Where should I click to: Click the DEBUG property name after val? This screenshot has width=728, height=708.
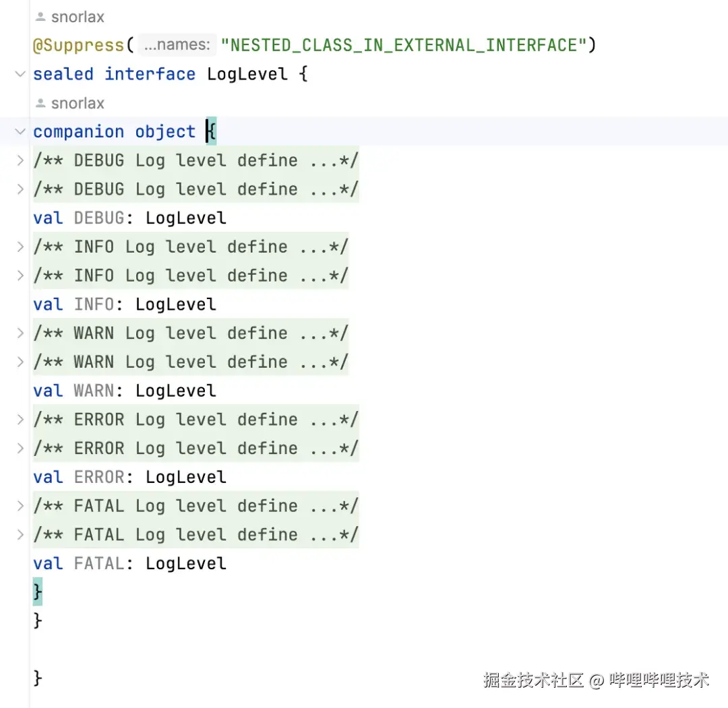click(x=99, y=218)
